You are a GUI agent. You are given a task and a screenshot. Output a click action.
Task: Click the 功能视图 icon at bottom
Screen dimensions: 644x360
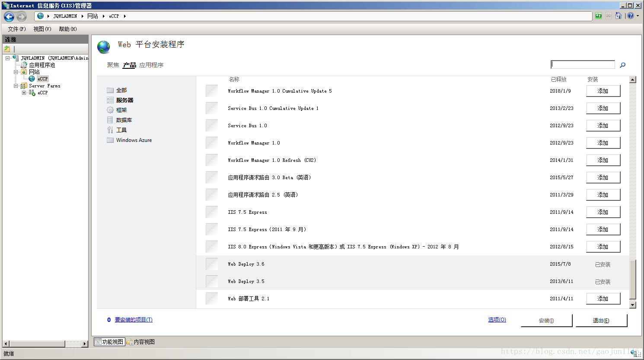pos(98,342)
